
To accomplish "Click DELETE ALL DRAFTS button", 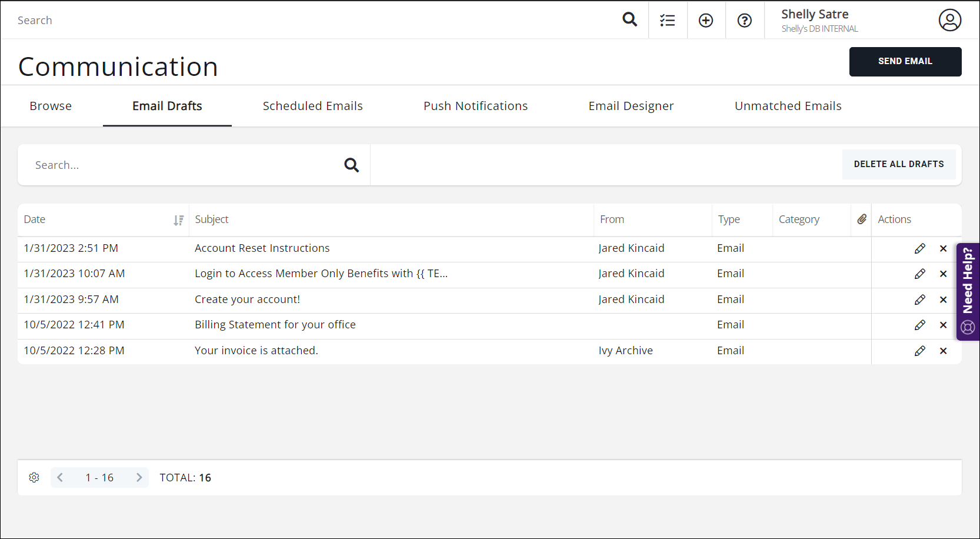I will tap(898, 164).
